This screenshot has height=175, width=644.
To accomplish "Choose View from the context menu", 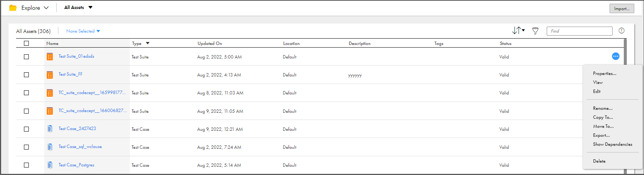I will tap(598, 82).
